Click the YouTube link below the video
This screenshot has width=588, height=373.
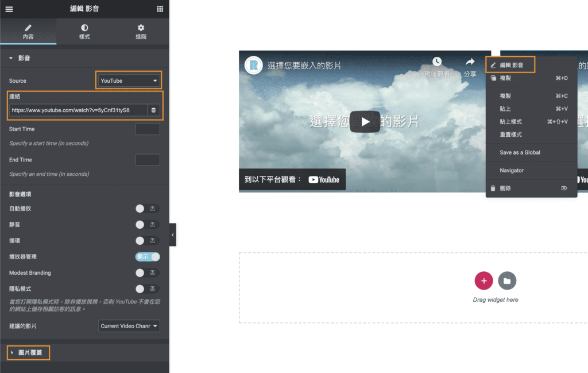point(323,179)
